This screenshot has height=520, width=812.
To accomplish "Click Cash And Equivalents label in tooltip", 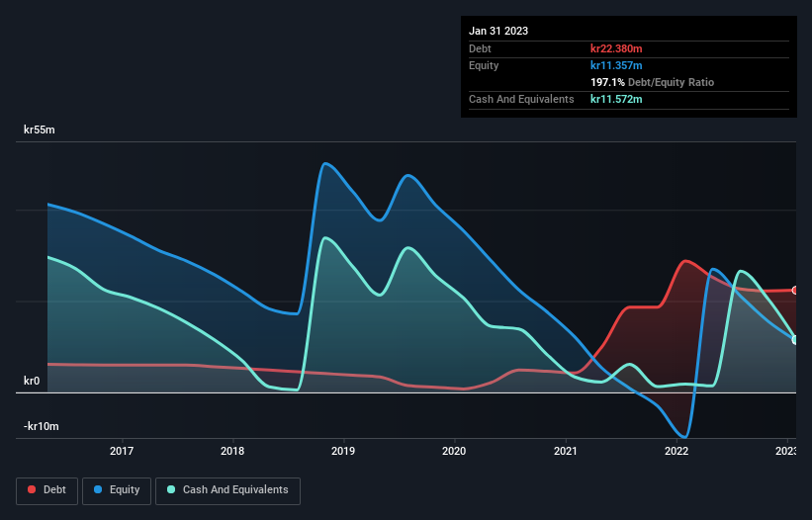I will coord(521,99).
